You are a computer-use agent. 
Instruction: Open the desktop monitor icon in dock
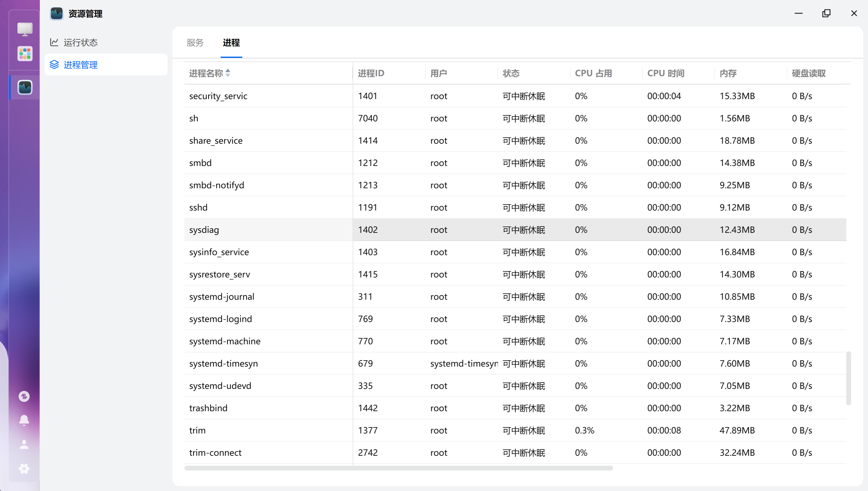coord(25,29)
